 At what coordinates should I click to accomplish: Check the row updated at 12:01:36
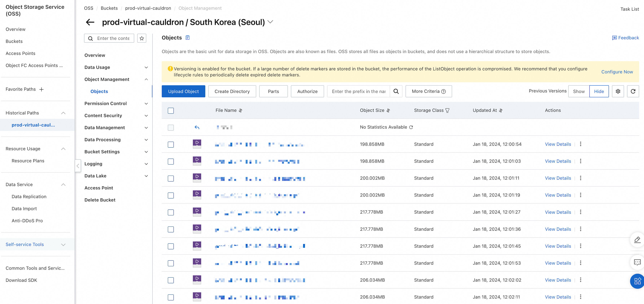pyautogui.click(x=171, y=230)
